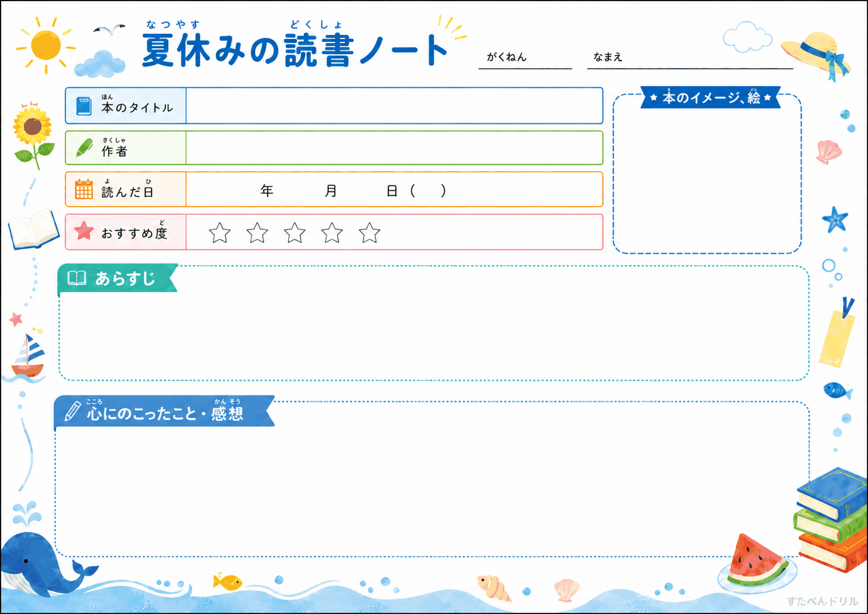Click the small blue fish on right edge
Screen dimensions: 868x614
tap(837, 390)
